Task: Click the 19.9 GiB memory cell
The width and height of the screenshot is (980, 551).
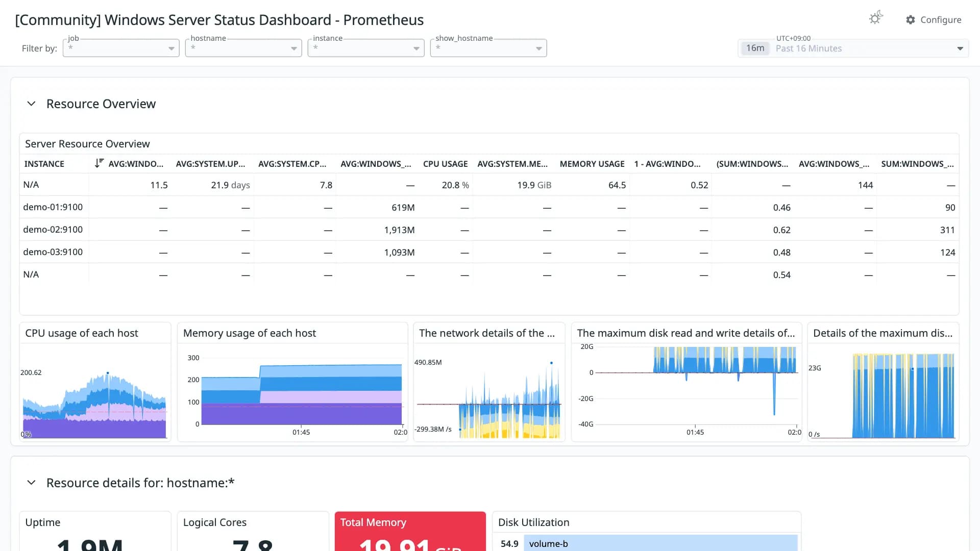Action: tap(534, 185)
